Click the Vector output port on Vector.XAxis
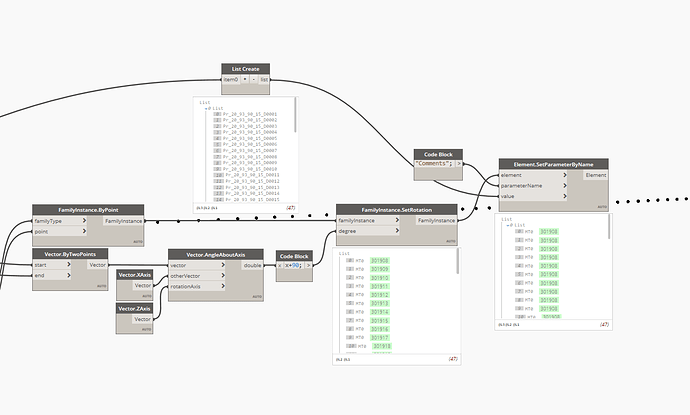The width and height of the screenshot is (690, 415). coord(143,286)
